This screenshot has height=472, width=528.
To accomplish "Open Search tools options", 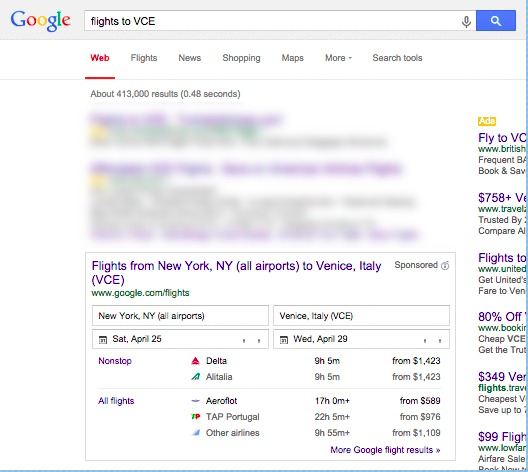I will pos(397,58).
